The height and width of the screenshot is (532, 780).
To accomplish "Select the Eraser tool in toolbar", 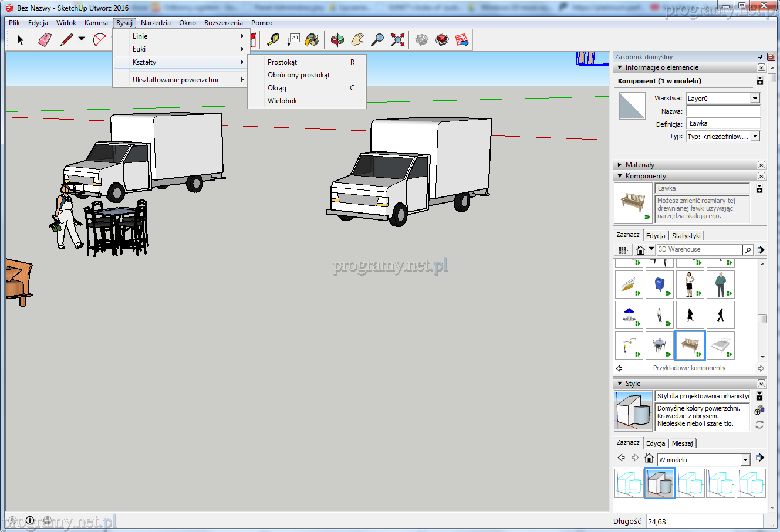I will pyautogui.click(x=45, y=40).
